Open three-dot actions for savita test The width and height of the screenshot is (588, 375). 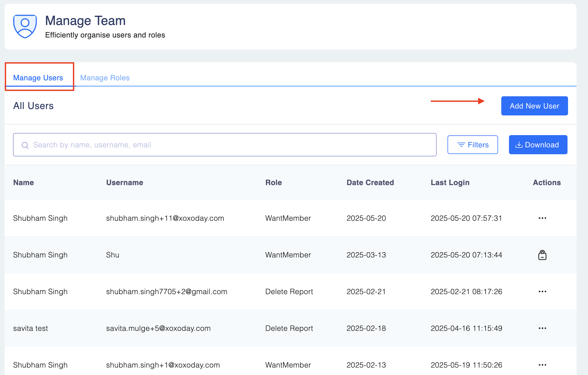[542, 328]
